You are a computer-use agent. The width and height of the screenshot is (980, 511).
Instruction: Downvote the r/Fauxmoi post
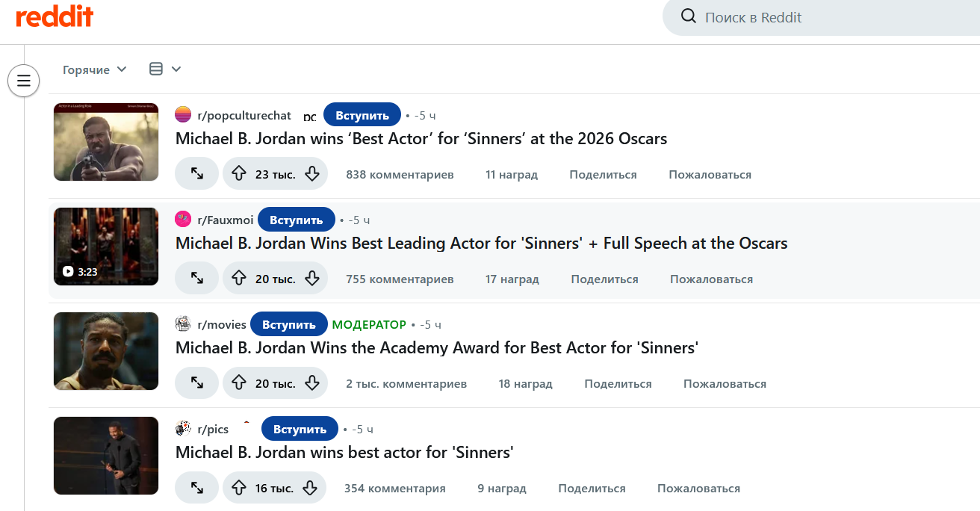(x=312, y=279)
